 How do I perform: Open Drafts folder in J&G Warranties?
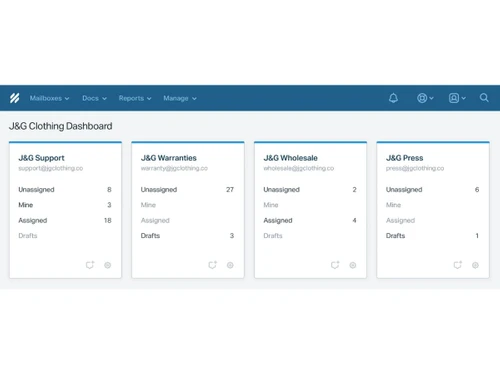coord(188,236)
